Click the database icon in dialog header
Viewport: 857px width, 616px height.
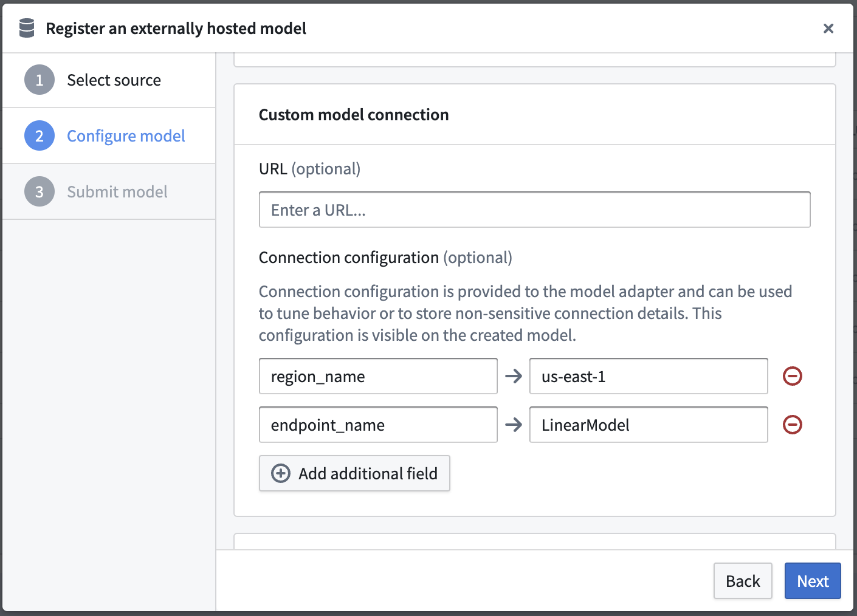click(27, 28)
